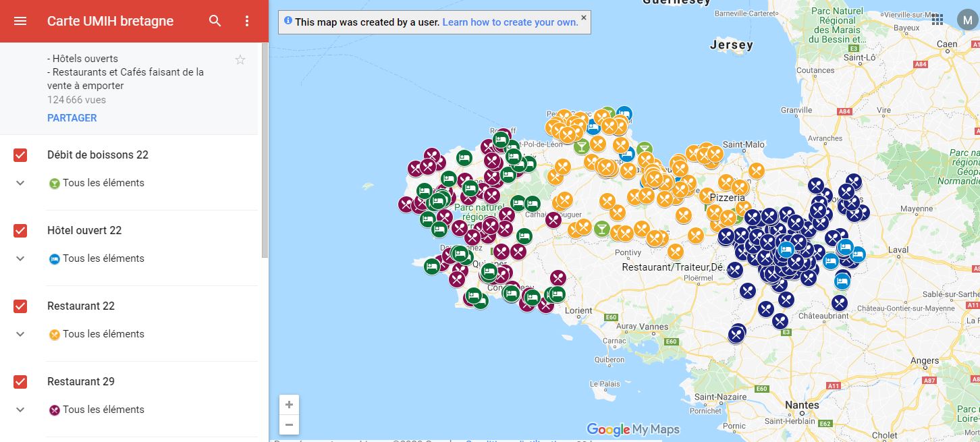Open the account avatar M
The image size is (980, 442).
pos(967,20)
